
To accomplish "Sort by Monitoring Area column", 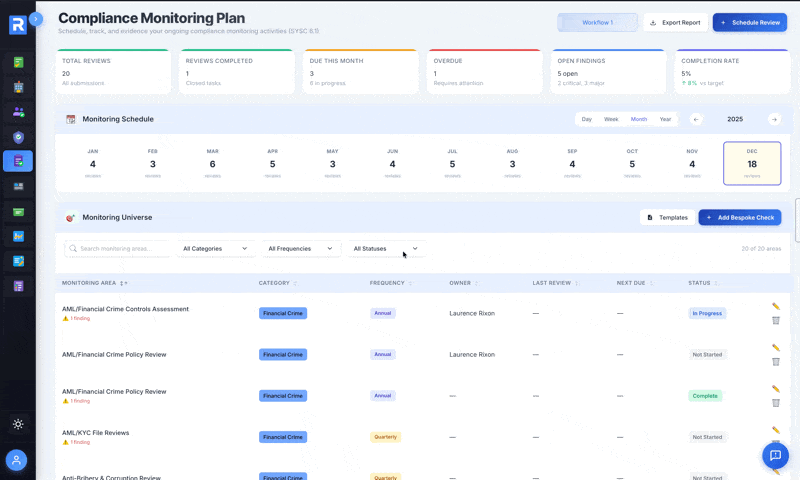I will click(x=95, y=283).
